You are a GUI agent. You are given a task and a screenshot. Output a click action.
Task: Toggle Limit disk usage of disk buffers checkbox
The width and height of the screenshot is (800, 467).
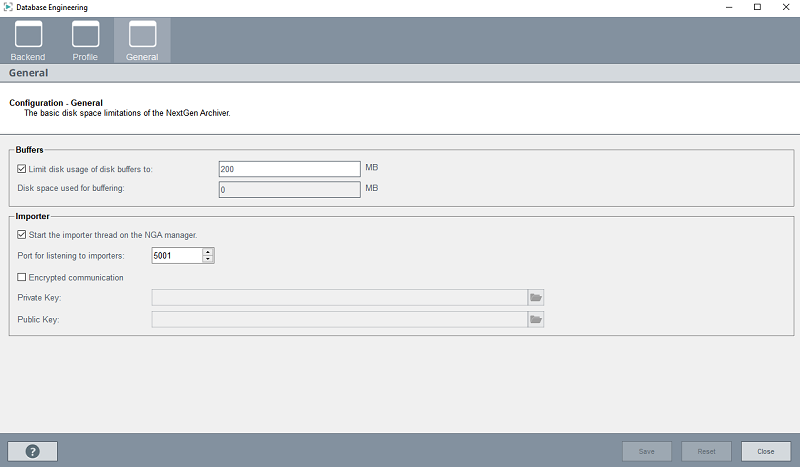22,169
